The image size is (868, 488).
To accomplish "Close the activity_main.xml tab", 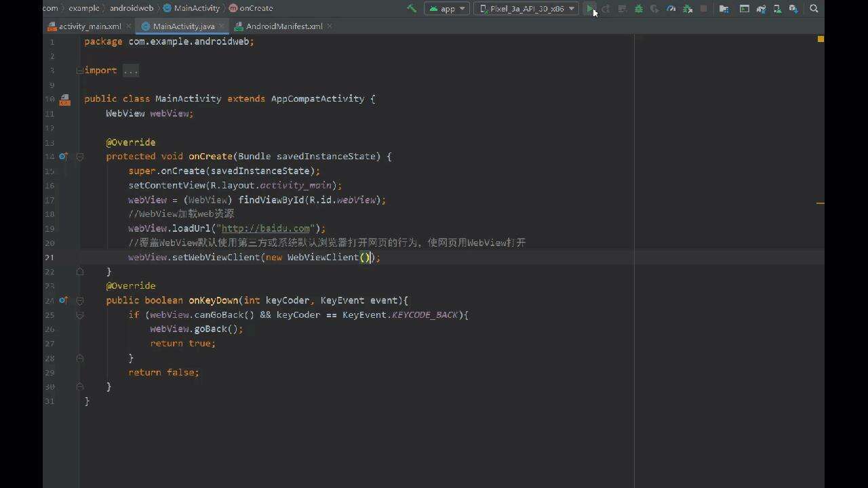I will click(x=128, y=26).
